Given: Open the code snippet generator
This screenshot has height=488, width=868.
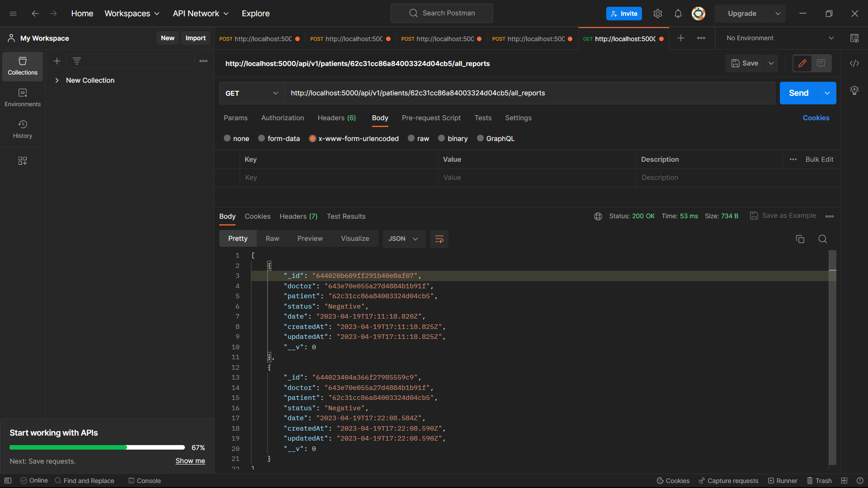Looking at the screenshot, I should coord(854,63).
